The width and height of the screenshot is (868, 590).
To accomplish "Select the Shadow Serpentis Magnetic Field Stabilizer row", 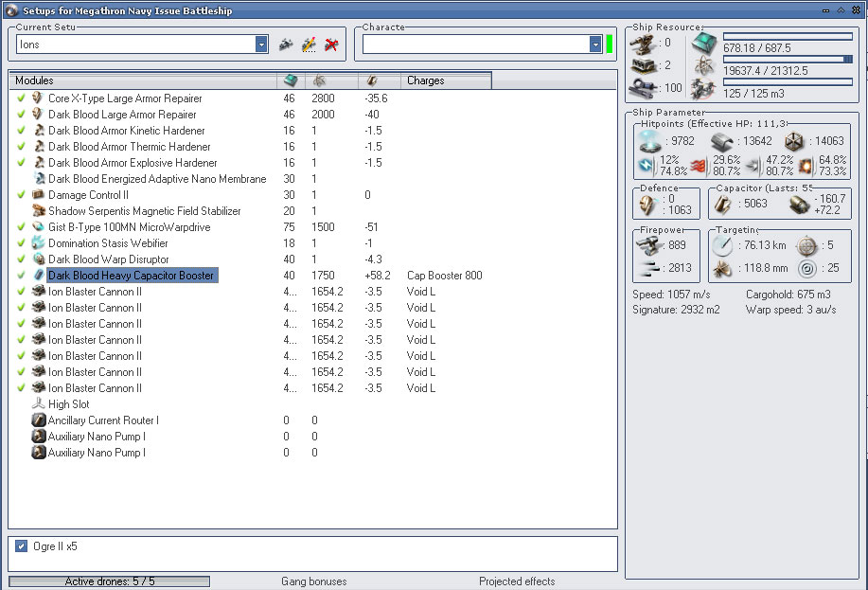I will pos(312,211).
